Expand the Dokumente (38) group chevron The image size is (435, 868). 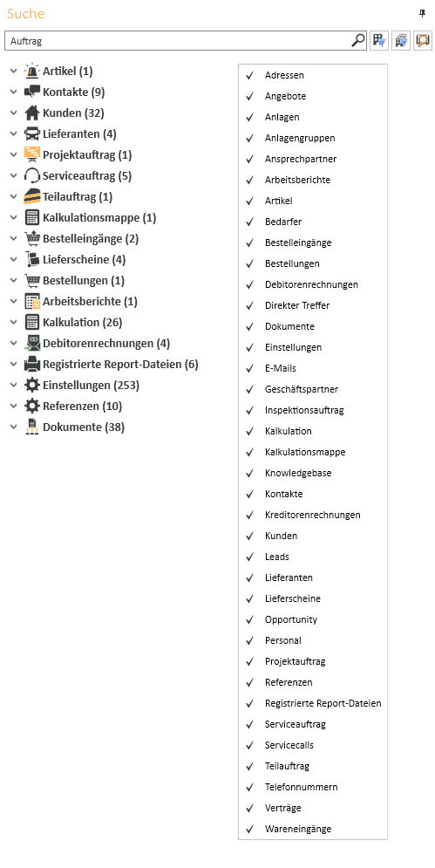14,427
